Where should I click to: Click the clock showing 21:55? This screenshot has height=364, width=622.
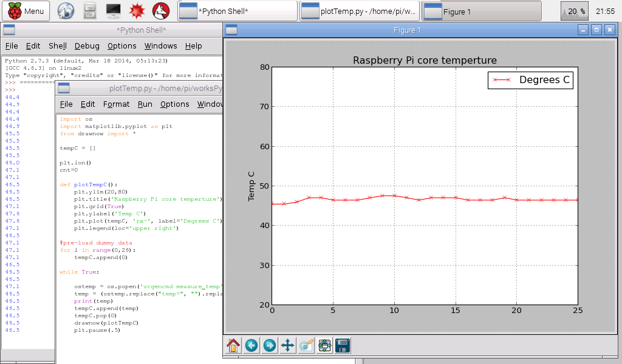(x=606, y=11)
